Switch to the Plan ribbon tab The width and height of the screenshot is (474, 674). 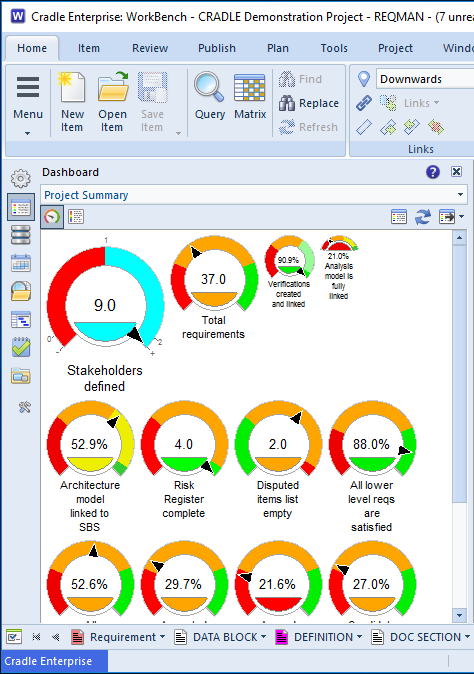[278, 48]
